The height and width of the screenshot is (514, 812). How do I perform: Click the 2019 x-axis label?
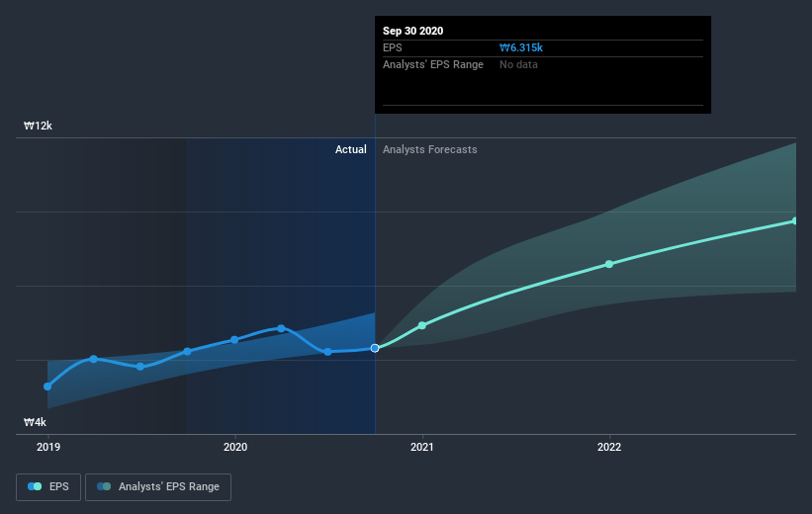(x=47, y=447)
